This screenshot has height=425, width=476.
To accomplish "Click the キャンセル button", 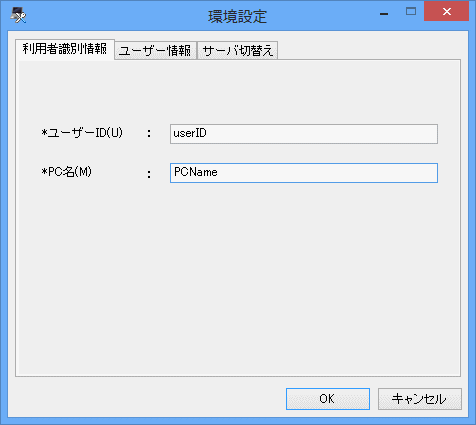I will [420, 399].
